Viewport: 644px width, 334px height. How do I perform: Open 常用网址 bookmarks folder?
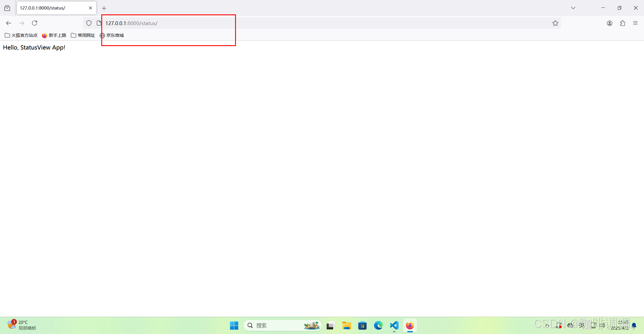tap(83, 35)
